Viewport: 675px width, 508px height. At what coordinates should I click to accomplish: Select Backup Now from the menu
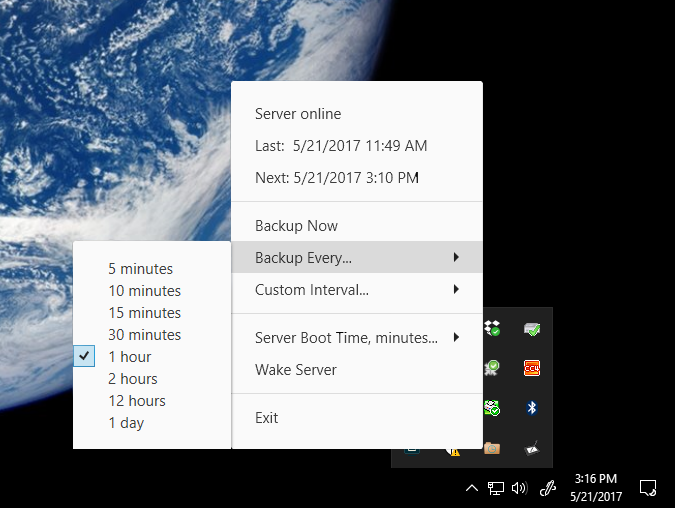tap(357, 226)
